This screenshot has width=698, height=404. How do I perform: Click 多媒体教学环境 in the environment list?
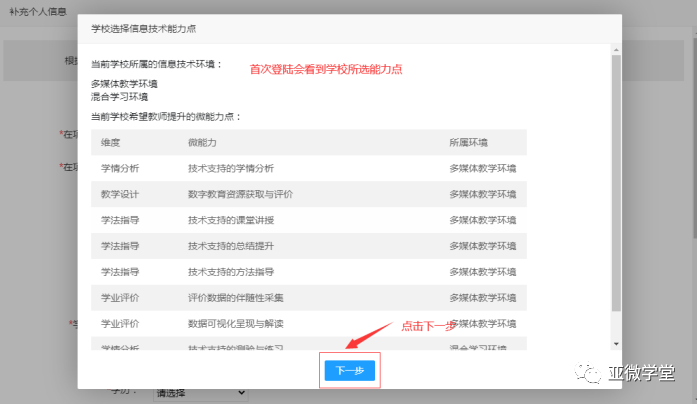point(124,84)
